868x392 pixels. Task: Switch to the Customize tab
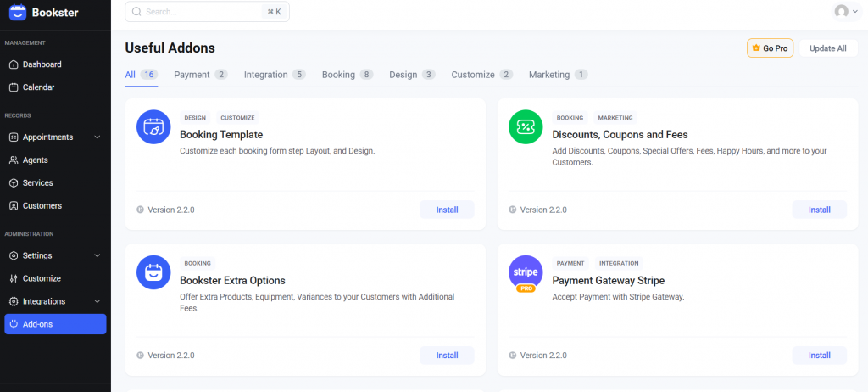[482, 75]
